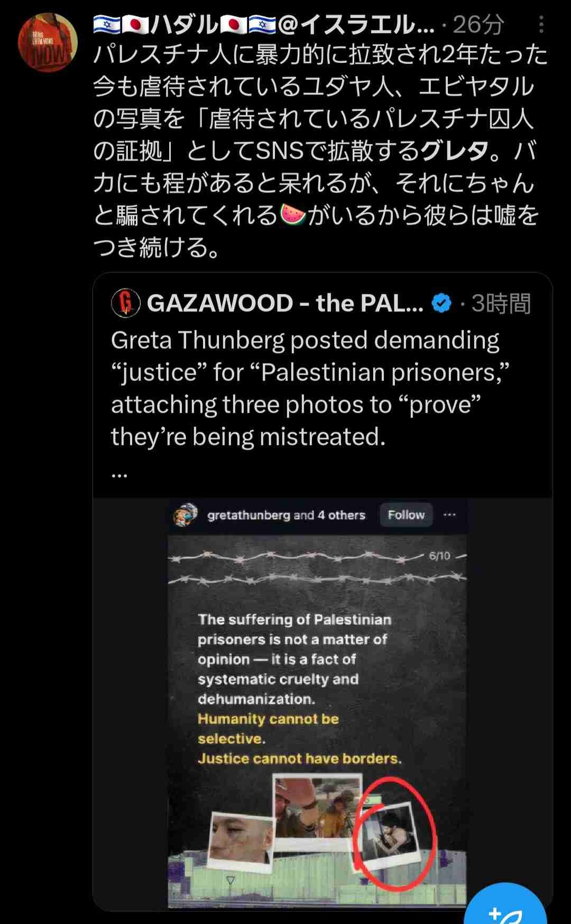
Task: Open the three-dot tweet options menu
Action: coord(541,24)
